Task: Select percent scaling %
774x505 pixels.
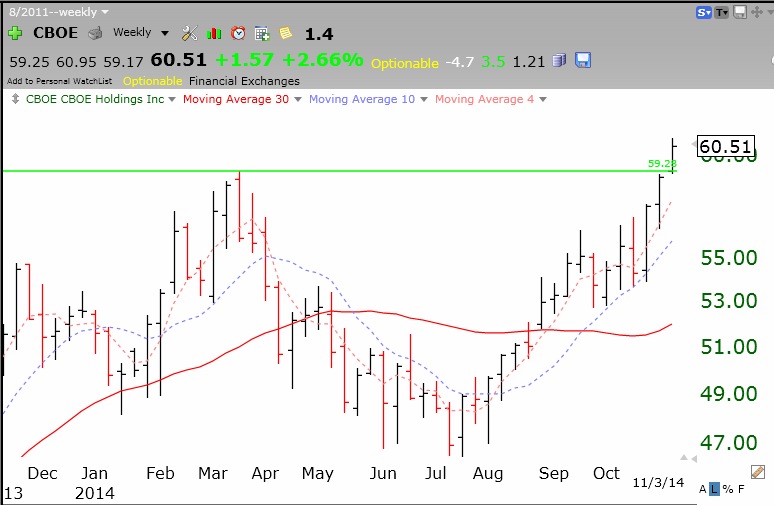Action: tap(728, 489)
